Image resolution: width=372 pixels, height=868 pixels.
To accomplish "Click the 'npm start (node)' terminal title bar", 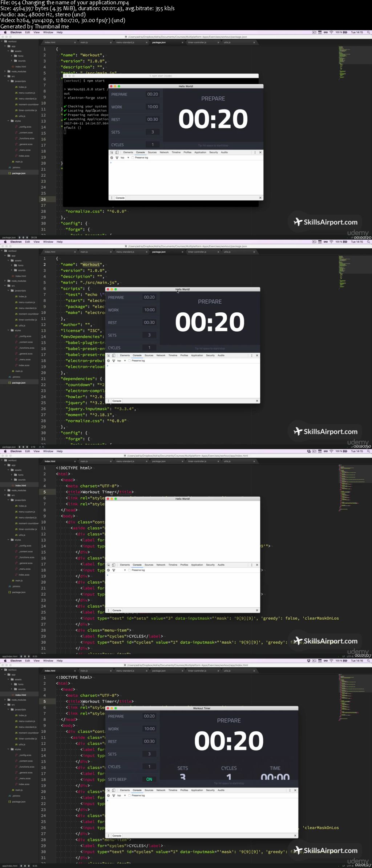I will (x=161, y=76).
